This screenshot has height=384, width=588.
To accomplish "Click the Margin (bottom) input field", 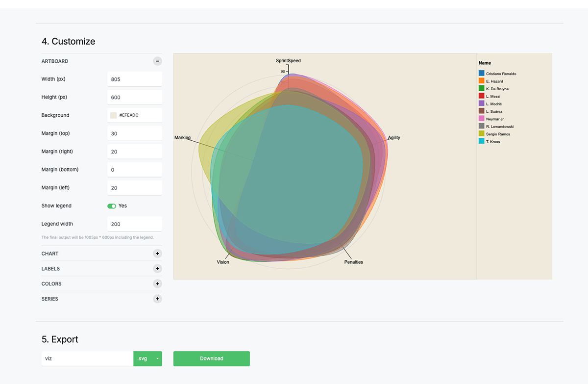I will coord(134,169).
